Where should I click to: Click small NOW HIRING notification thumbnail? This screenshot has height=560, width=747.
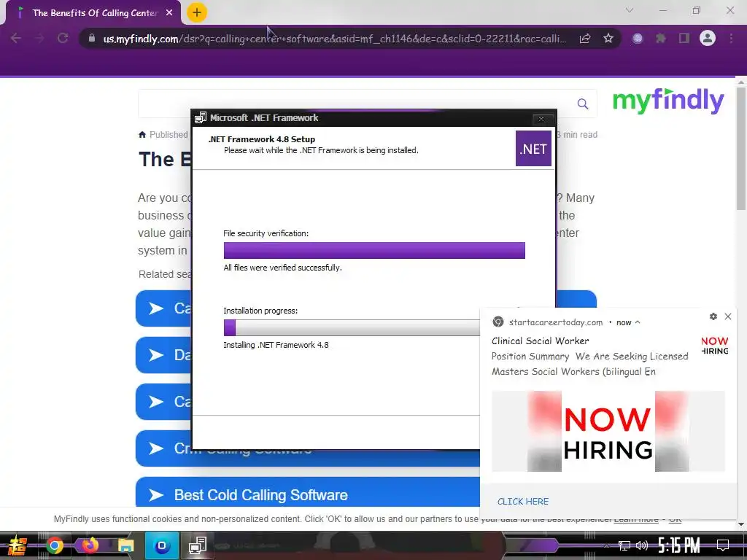715,346
